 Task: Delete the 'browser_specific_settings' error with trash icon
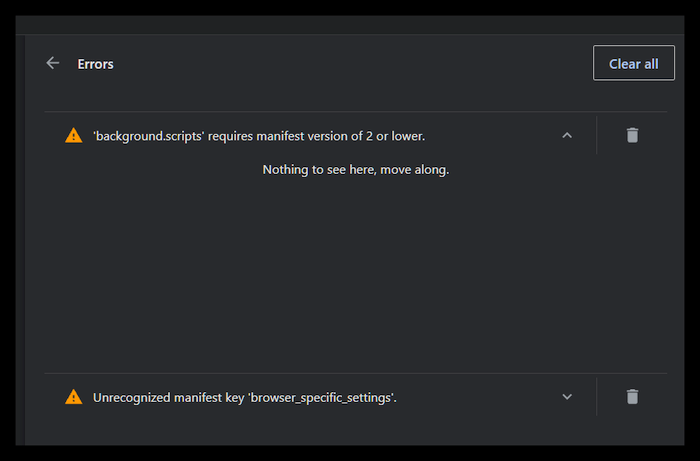click(632, 397)
